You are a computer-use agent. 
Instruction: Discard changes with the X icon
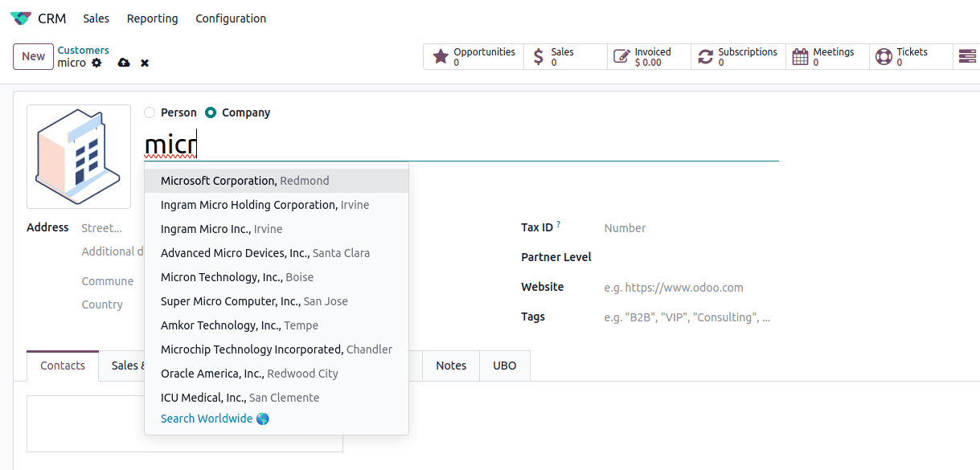click(x=145, y=62)
